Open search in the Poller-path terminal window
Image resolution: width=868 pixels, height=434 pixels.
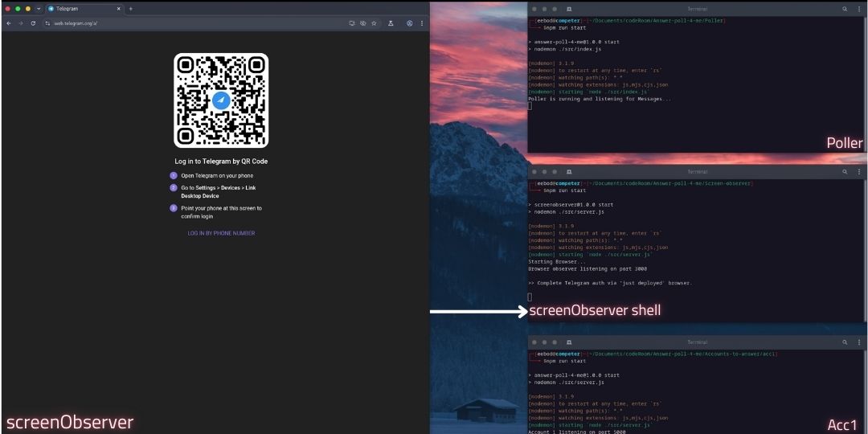(x=845, y=10)
